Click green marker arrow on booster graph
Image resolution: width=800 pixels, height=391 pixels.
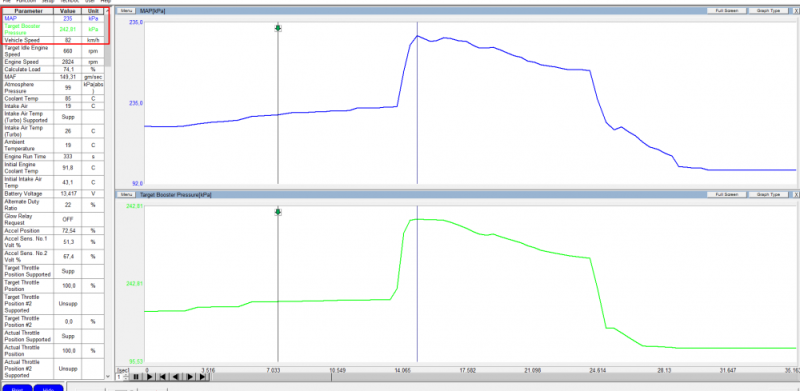pos(278,212)
